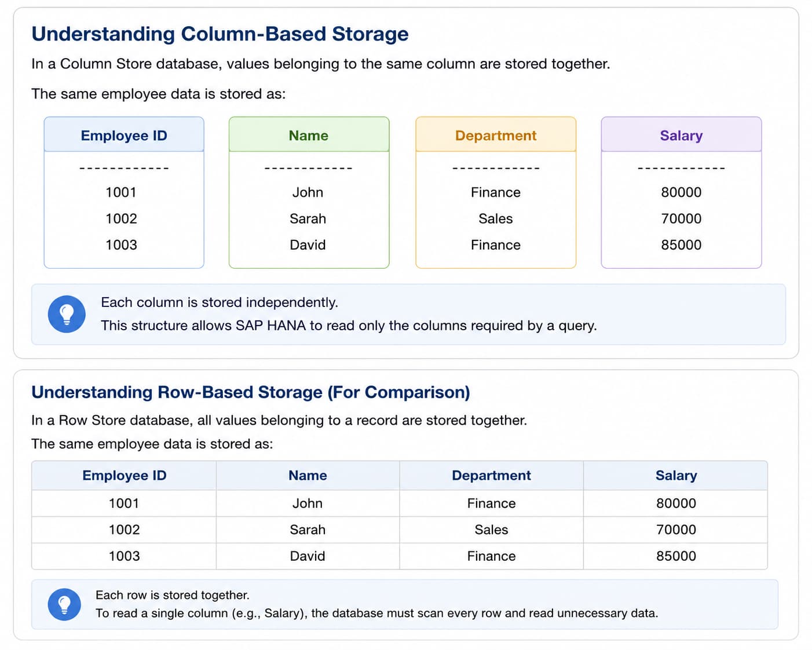Select Sales in the Department card
Image resolution: width=812 pixels, height=650 pixels.
tap(496, 218)
